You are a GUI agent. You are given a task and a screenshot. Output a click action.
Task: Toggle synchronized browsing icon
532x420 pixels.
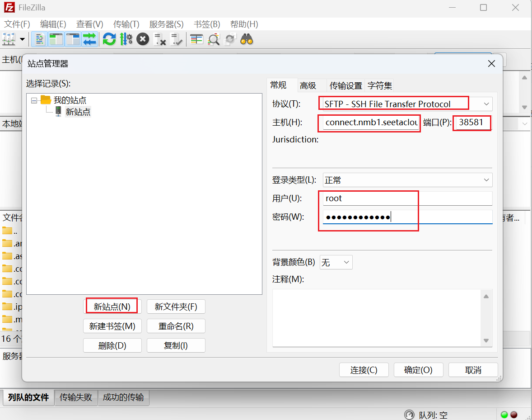tap(230, 39)
